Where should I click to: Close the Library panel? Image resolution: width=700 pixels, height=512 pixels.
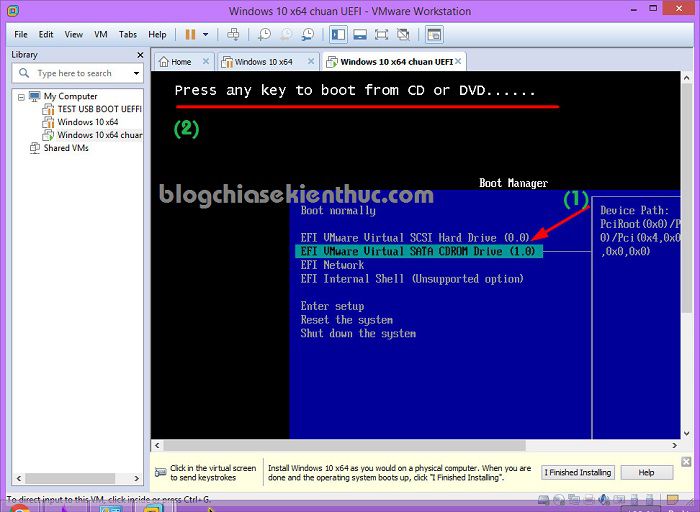click(x=140, y=55)
